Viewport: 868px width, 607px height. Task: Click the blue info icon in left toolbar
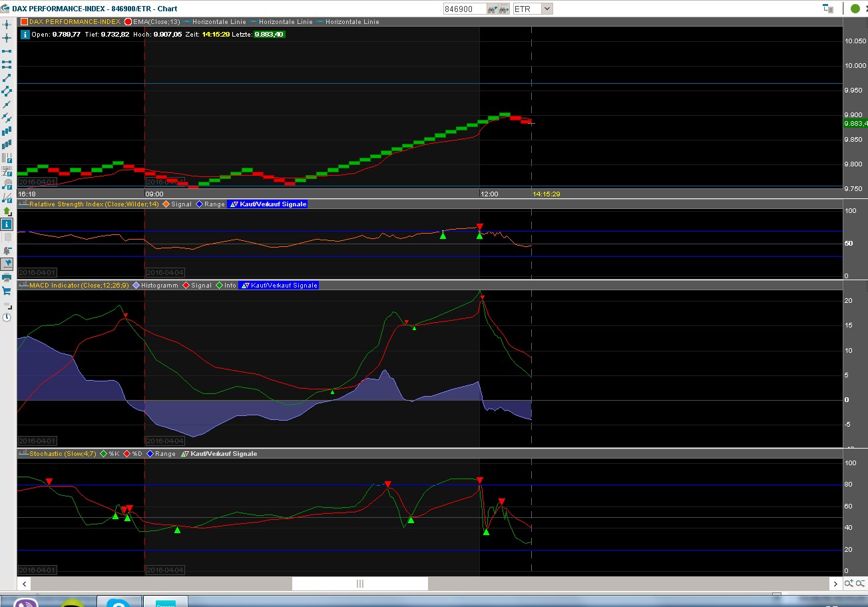pos(7,224)
